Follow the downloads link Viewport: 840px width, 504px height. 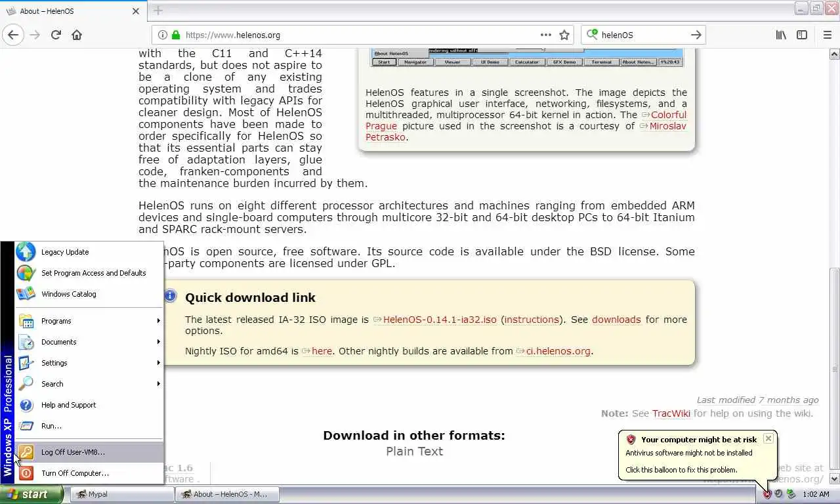[616, 320]
